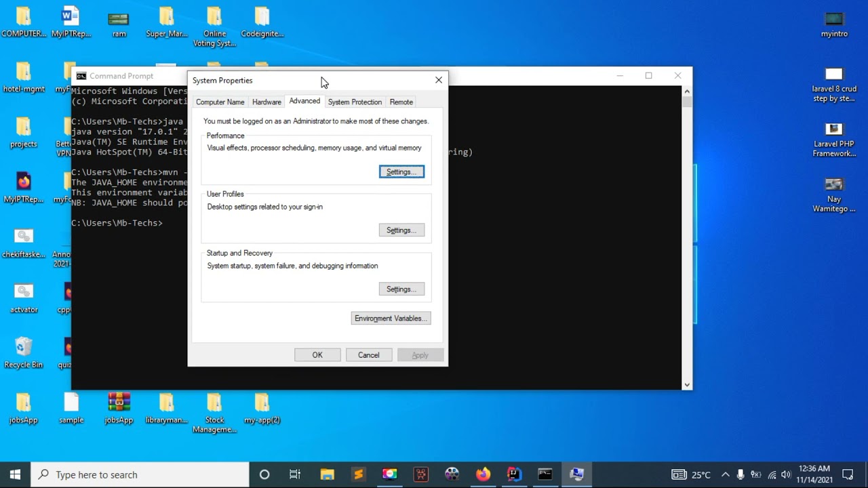Viewport: 868px width, 488px height.
Task: Select the Advanced tab
Action: (x=304, y=101)
